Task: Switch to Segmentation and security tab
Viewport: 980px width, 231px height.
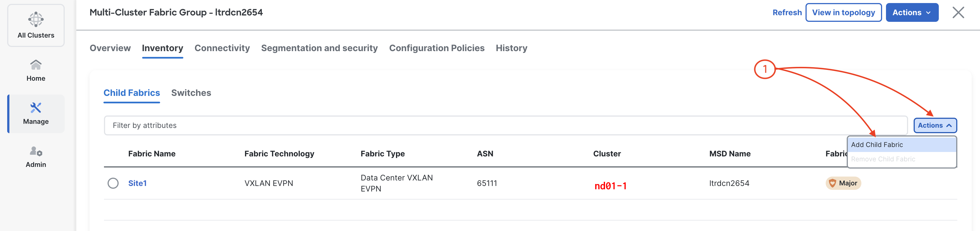Action: coord(319,48)
